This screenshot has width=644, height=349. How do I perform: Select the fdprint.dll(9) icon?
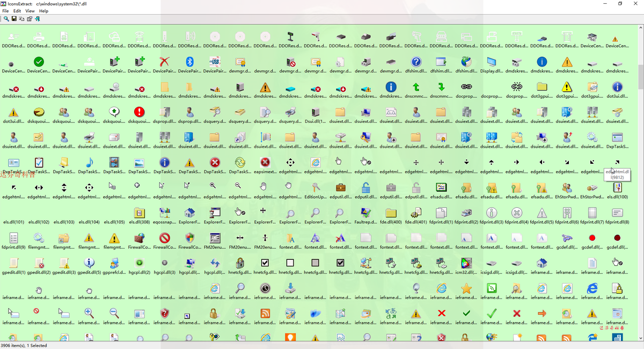point(13,238)
